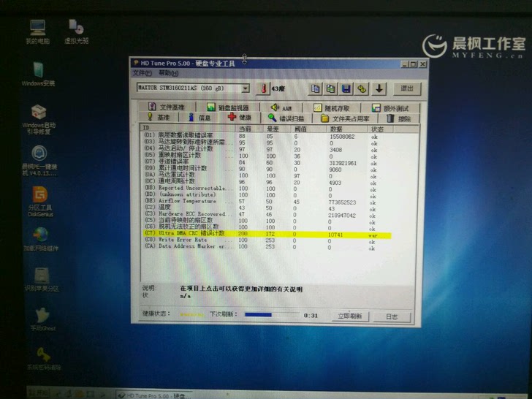Screen dimensions: 532x399
Task: Open the 加载网络组件 desktop icon
Action: tap(41, 240)
